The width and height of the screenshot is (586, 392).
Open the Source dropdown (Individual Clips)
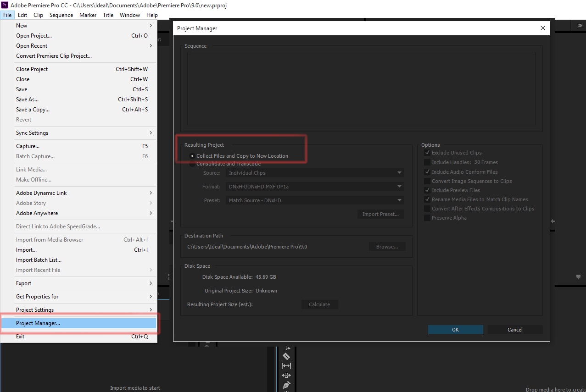[x=314, y=173]
